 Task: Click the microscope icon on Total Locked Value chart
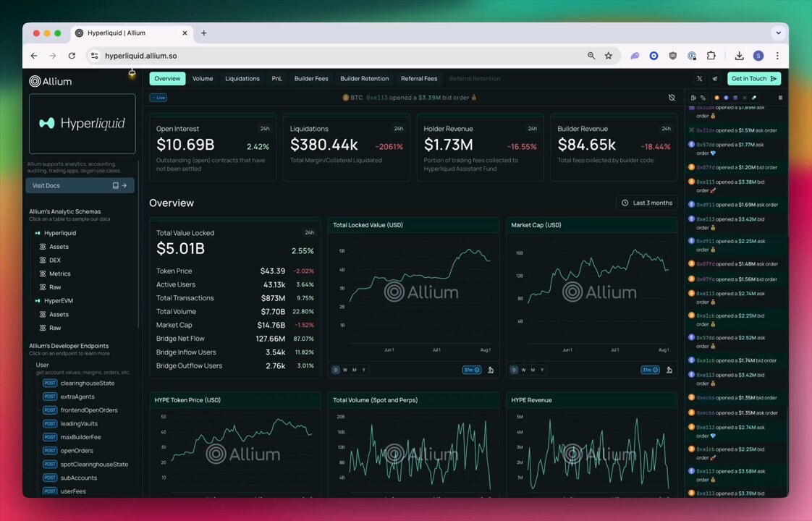coord(491,370)
